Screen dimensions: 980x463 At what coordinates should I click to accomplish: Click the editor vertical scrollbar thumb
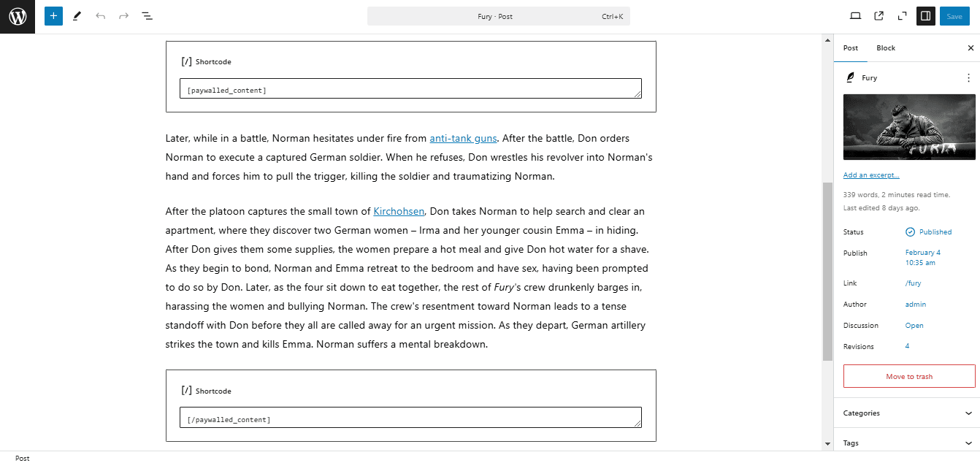pos(827,270)
